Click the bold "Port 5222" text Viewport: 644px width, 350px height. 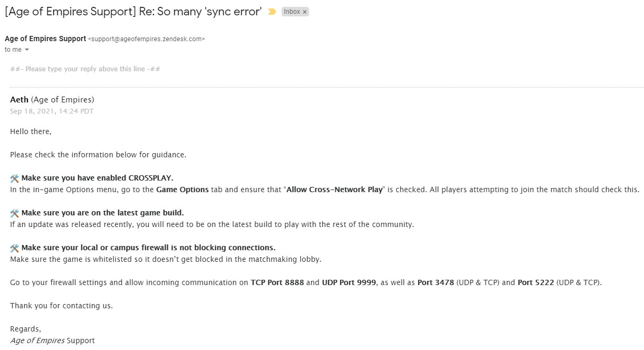click(x=535, y=282)
